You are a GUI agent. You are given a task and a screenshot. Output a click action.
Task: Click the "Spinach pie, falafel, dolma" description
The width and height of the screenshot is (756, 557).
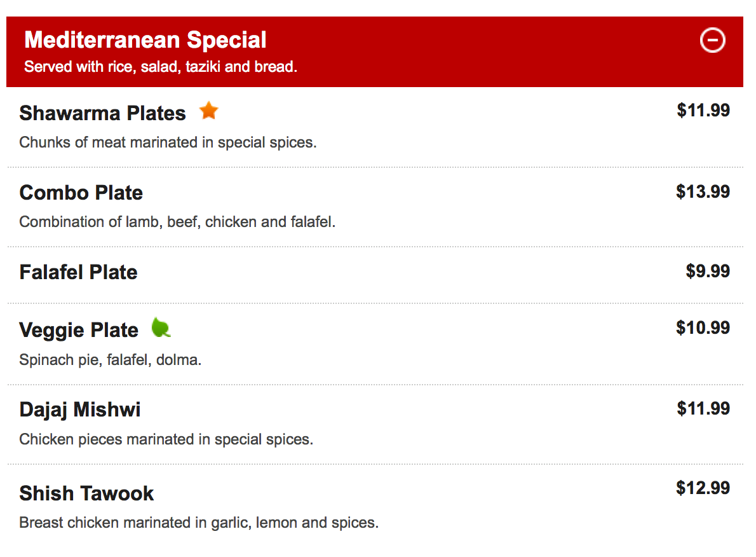110,360
